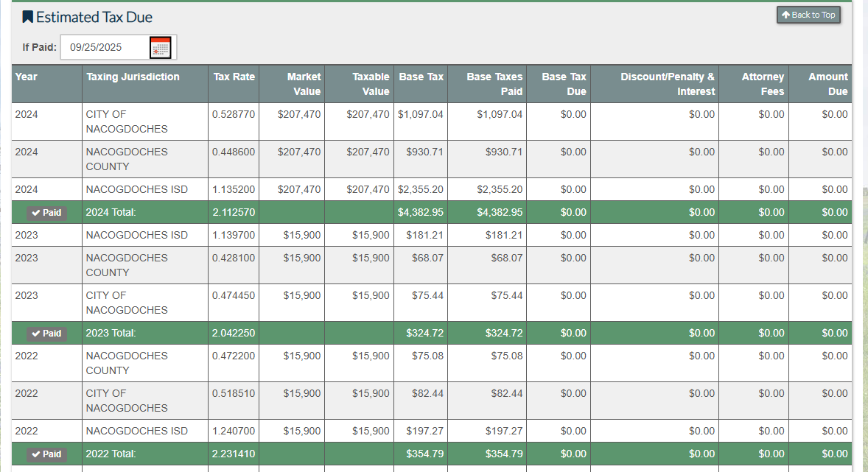Click the Paid checkmark badge for 2024 Total
The image size is (868, 472).
pos(47,213)
